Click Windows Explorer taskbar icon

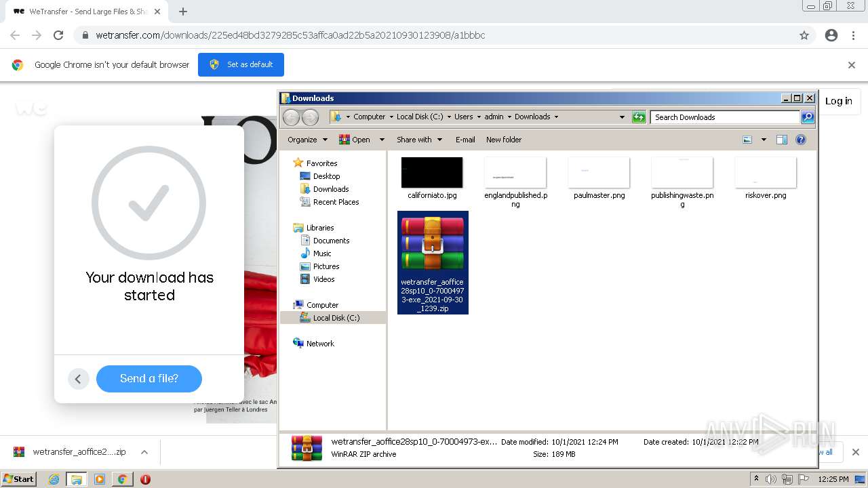click(77, 479)
